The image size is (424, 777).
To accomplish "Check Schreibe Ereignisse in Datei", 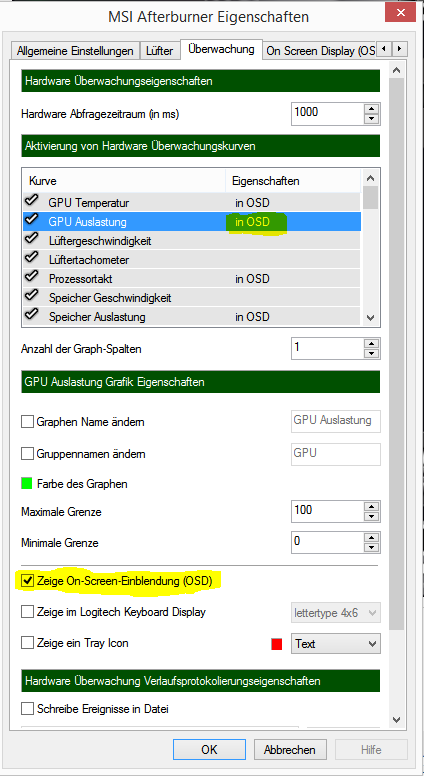I will (x=27, y=709).
